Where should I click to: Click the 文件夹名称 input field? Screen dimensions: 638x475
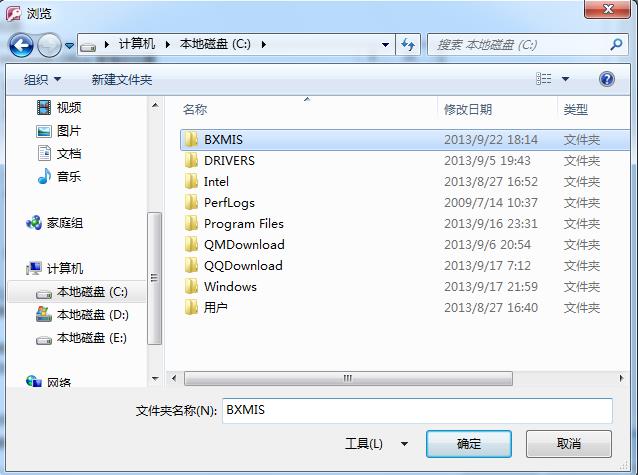point(417,410)
